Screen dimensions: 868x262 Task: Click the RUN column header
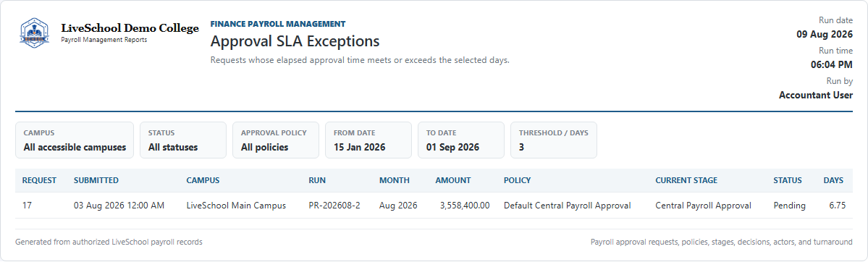(317, 180)
